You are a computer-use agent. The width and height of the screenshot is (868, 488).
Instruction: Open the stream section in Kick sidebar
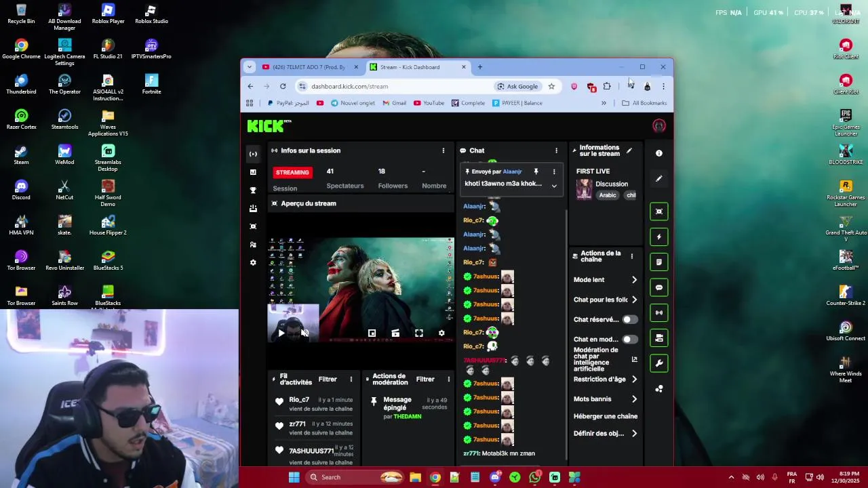[x=253, y=154]
